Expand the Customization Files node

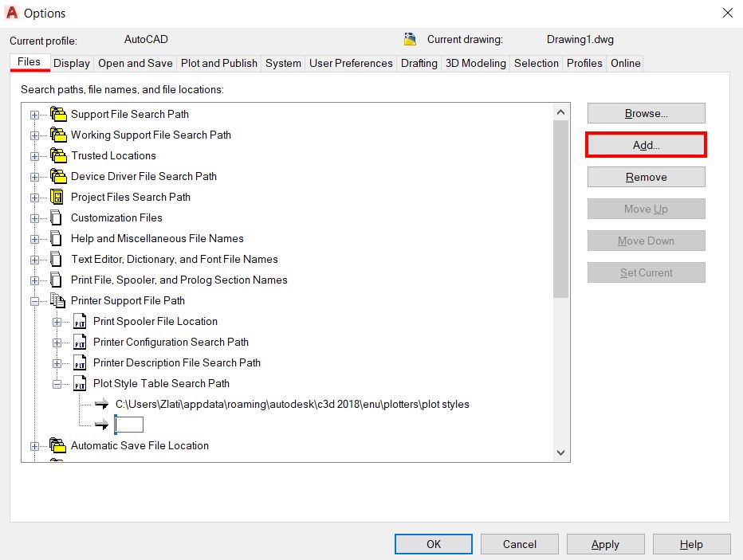point(34,219)
